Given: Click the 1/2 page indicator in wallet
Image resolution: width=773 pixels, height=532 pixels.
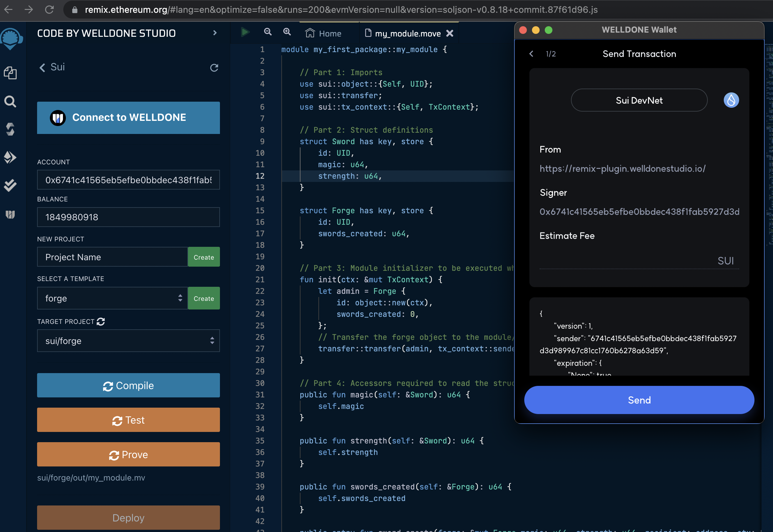Looking at the screenshot, I should 551,54.
